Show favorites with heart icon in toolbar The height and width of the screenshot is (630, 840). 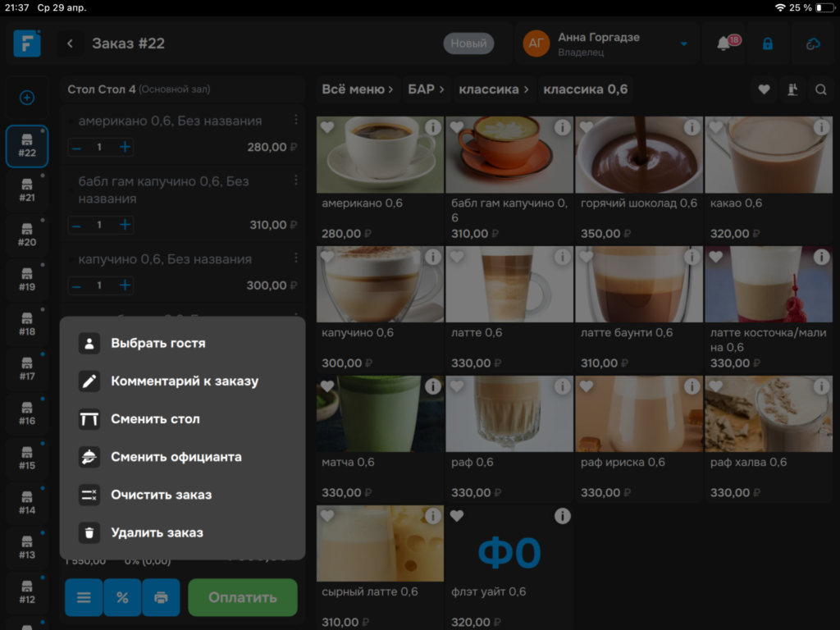[x=764, y=89]
